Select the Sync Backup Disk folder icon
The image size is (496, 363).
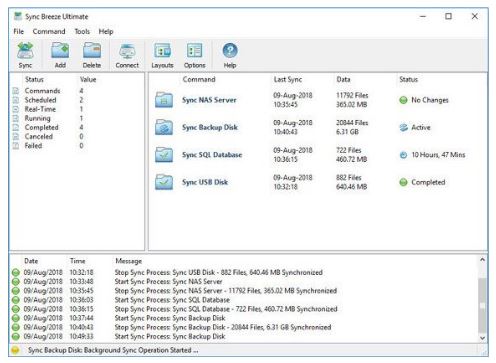click(x=164, y=127)
